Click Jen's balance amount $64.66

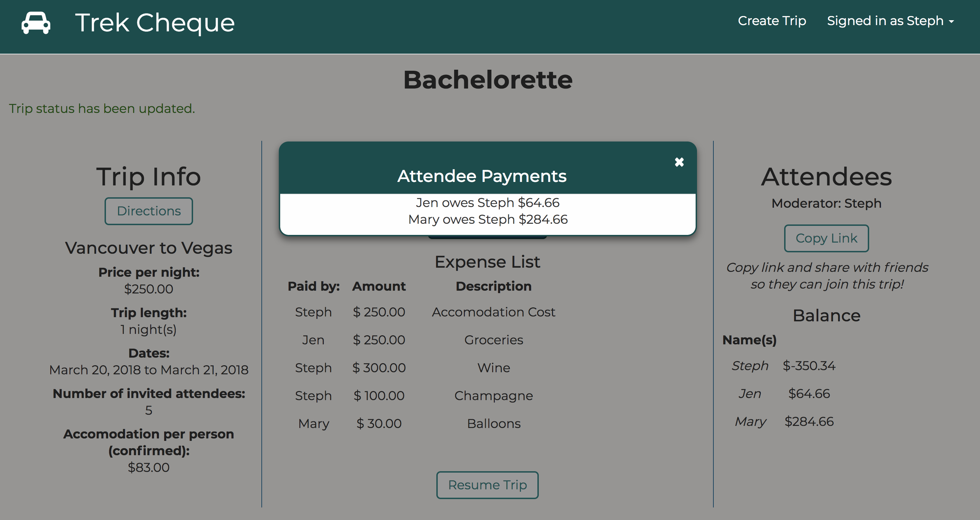(x=809, y=393)
